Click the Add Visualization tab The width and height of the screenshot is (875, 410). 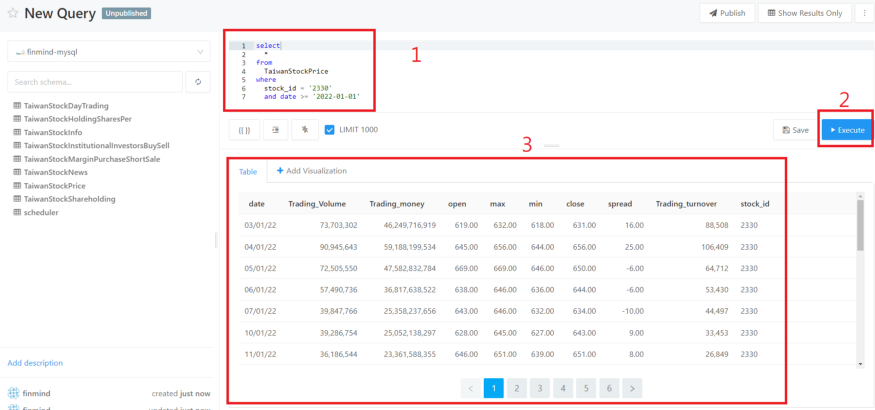click(x=311, y=171)
